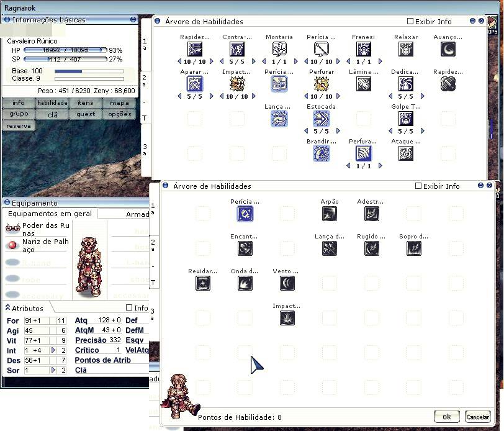504x431 pixels.
Task: Click the reserva button
Action: coord(19,126)
